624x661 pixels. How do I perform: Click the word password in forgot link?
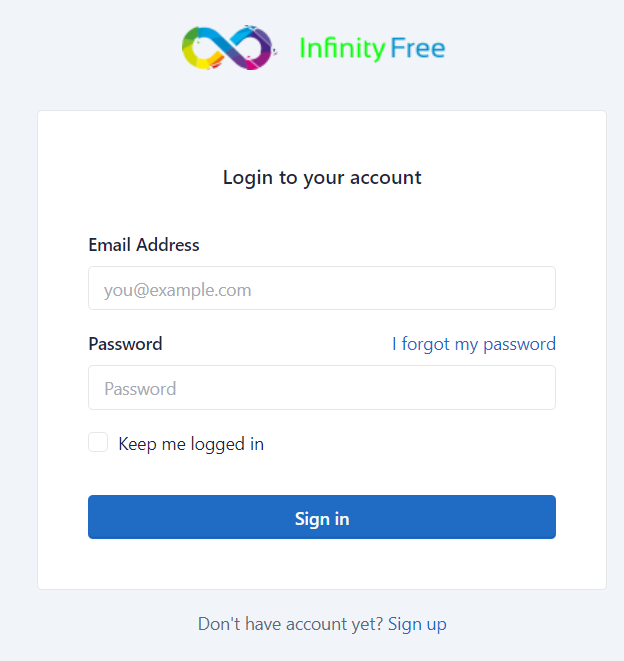tap(519, 344)
